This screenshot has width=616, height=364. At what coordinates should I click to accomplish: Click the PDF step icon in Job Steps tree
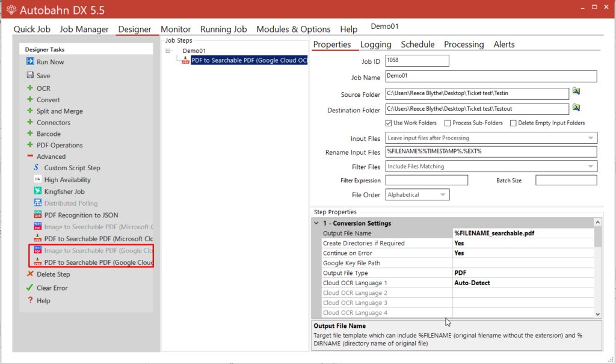(185, 60)
